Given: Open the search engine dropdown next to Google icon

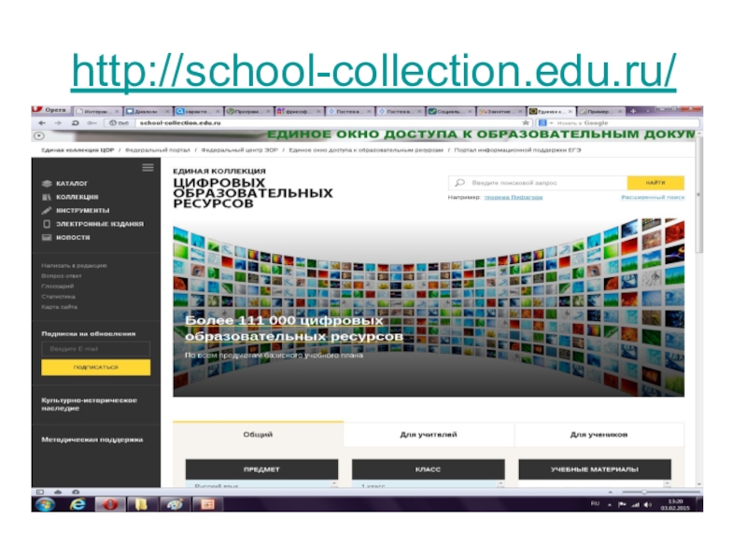Looking at the screenshot, I should (551, 123).
